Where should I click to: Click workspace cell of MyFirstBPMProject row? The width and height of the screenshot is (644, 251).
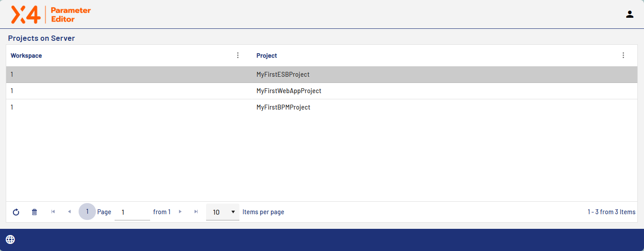[x=12, y=107]
